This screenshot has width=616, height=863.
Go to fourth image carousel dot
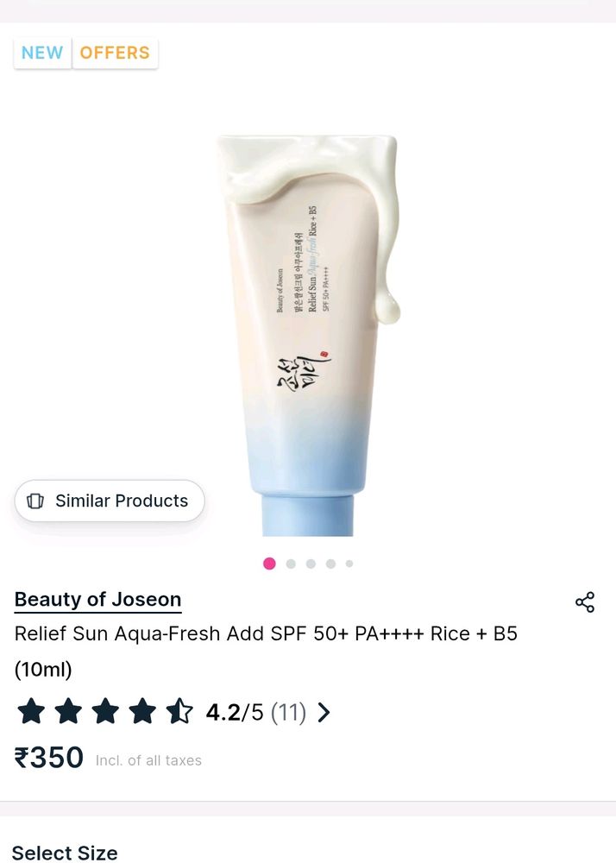(x=330, y=564)
